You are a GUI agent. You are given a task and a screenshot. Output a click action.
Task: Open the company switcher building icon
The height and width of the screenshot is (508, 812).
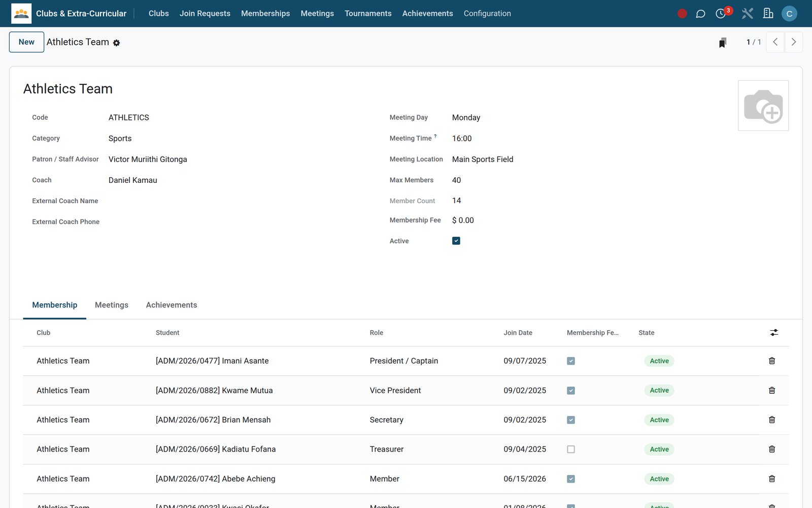point(768,14)
